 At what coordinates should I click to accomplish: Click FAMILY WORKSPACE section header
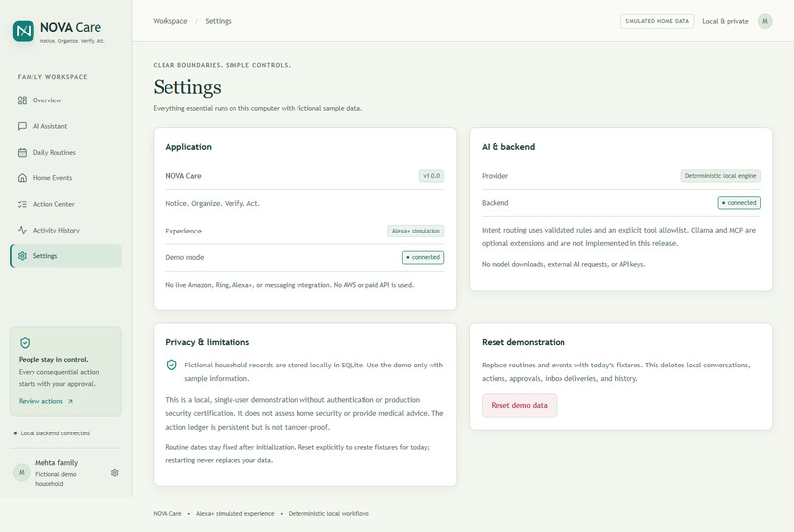(x=52, y=77)
